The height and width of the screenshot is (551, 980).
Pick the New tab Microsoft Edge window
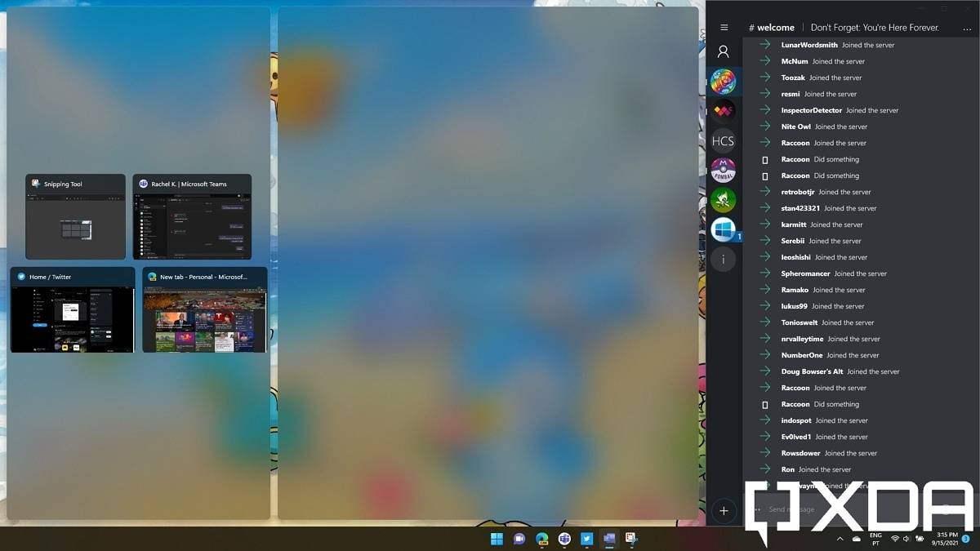point(204,310)
